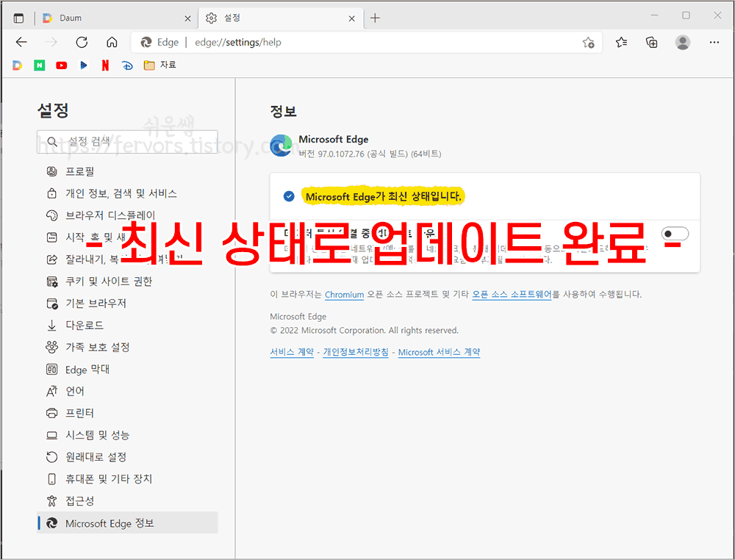This screenshot has width=735, height=560.
Task: Open the 오픈 소스 소프트웨어 link
Action: click(512, 294)
